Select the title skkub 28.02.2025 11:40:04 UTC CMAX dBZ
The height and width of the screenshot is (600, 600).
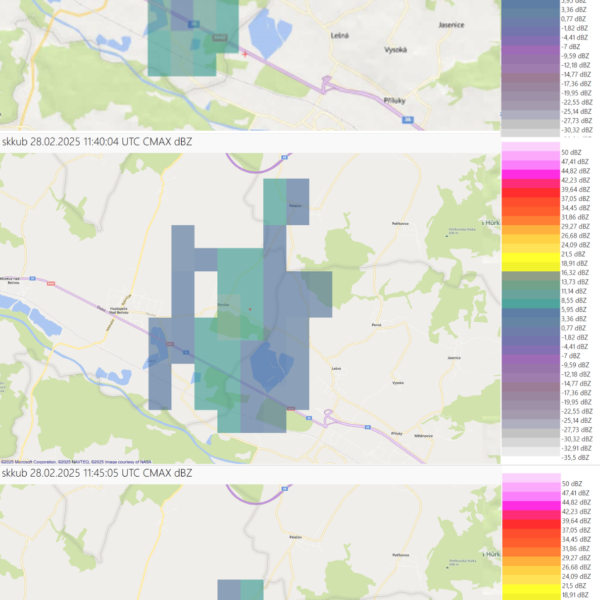point(97,142)
